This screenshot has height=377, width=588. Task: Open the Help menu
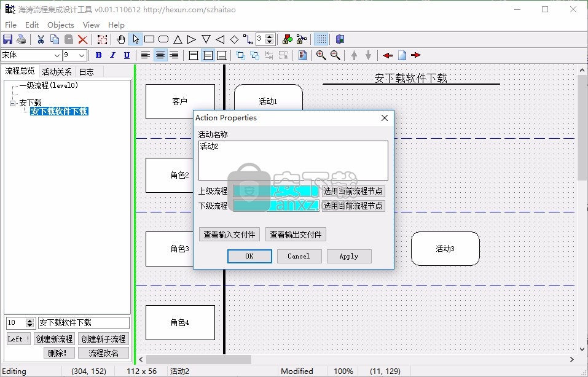[x=116, y=25]
